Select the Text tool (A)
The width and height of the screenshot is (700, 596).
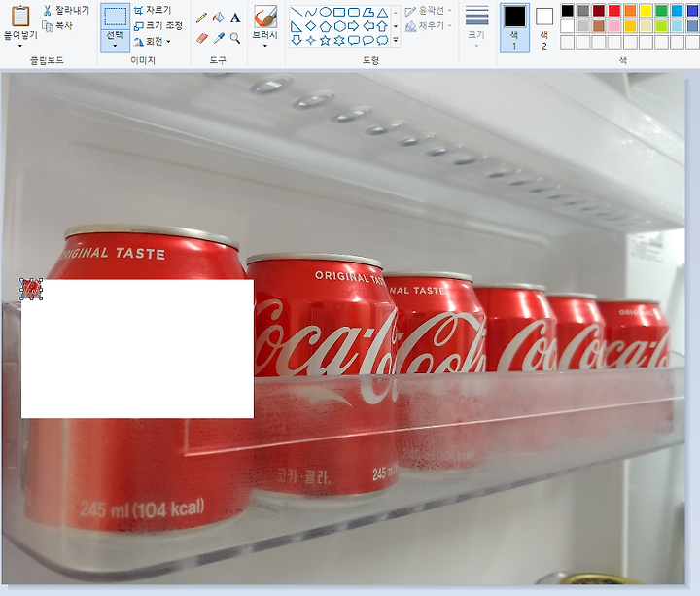tap(235, 18)
